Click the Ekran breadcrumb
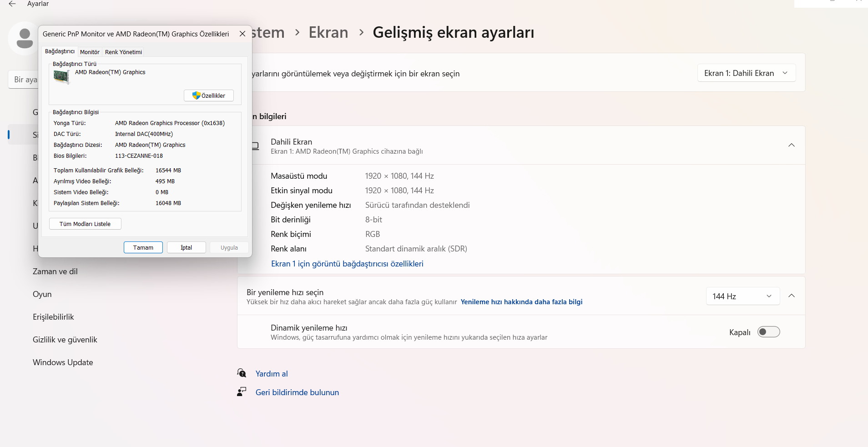Image resolution: width=868 pixels, height=447 pixels. coord(328,33)
